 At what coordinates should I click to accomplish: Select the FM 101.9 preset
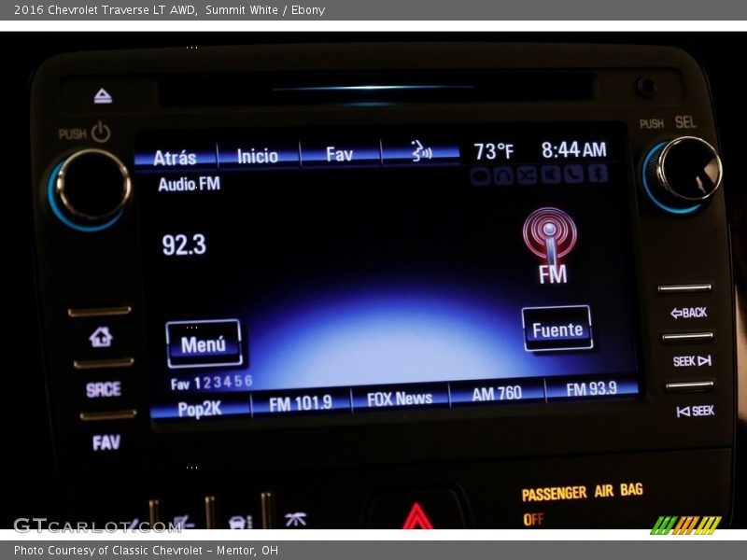(301, 403)
